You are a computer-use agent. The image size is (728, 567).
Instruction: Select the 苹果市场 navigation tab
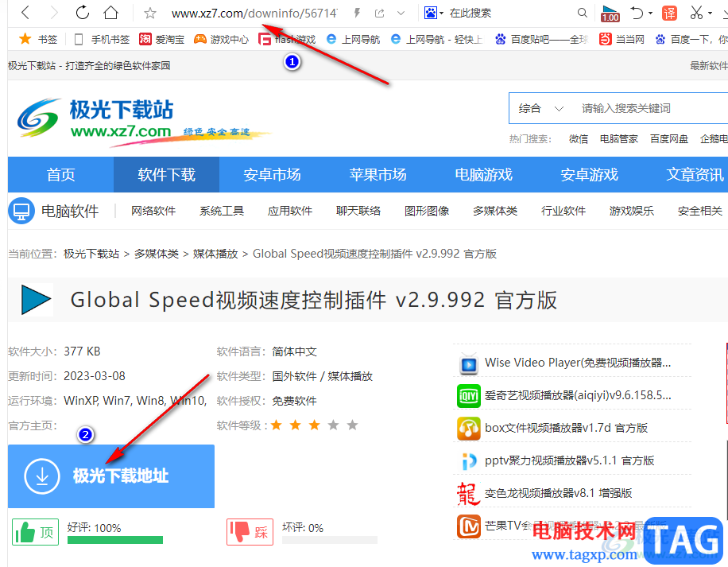378,175
